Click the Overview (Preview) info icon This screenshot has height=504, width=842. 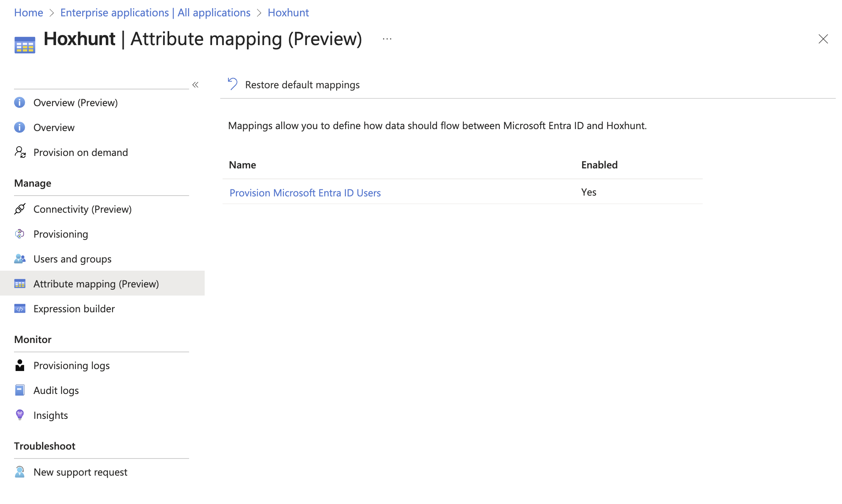[19, 103]
